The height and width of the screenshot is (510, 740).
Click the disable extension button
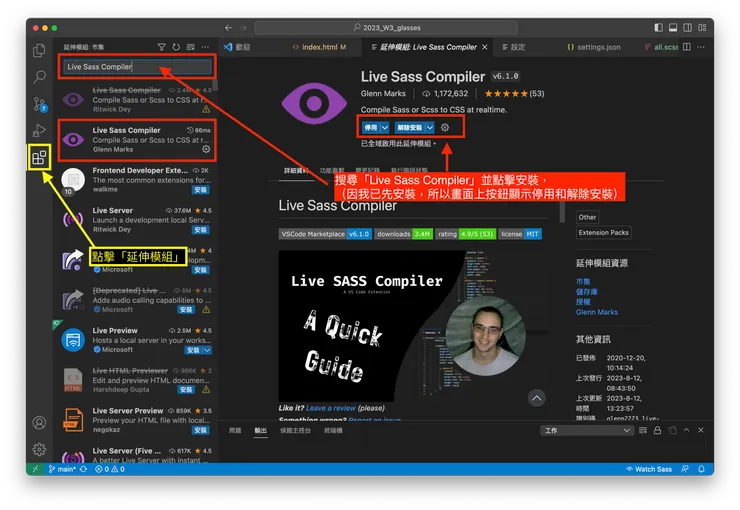(x=371, y=127)
